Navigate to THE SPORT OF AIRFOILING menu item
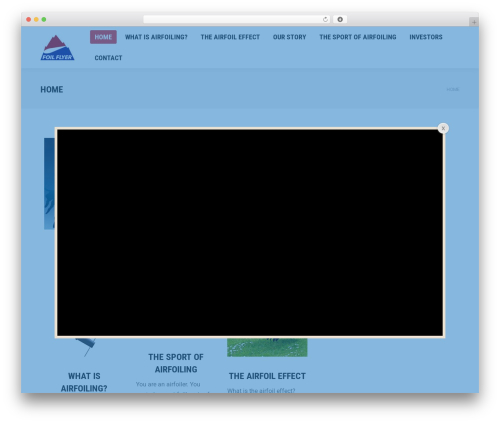Screen dimensions: 500x423 [x=358, y=37]
